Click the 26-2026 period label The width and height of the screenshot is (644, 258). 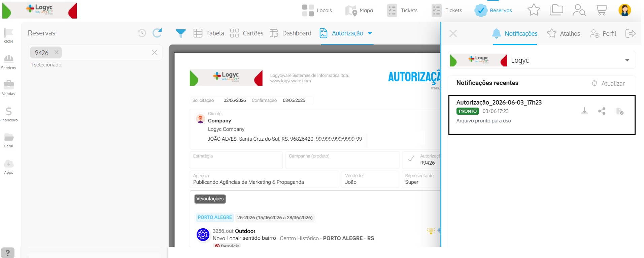[x=275, y=218]
